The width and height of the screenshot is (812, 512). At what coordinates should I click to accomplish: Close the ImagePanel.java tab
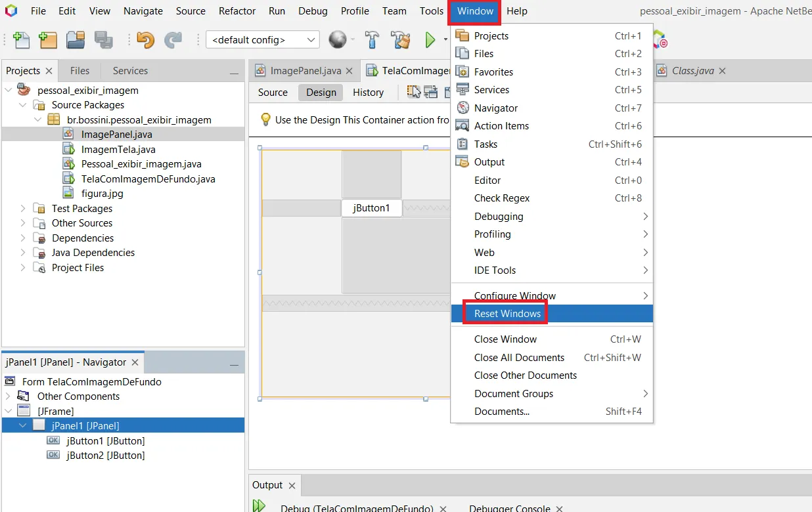click(349, 71)
